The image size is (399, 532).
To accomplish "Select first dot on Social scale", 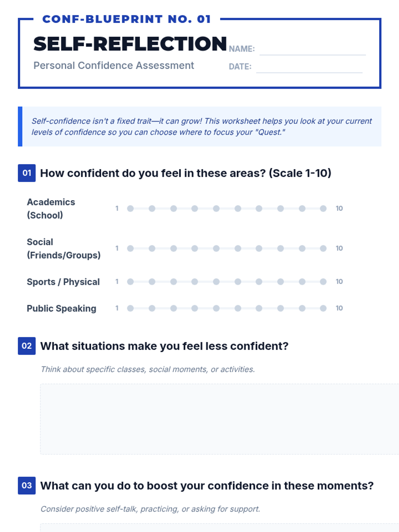I will click(x=130, y=248).
